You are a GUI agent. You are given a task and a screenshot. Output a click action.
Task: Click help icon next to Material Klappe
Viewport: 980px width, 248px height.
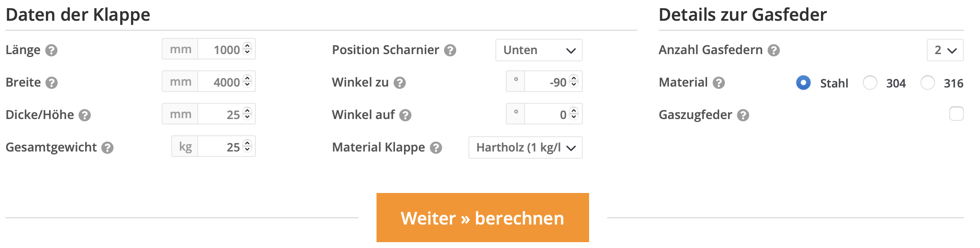click(436, 147)
